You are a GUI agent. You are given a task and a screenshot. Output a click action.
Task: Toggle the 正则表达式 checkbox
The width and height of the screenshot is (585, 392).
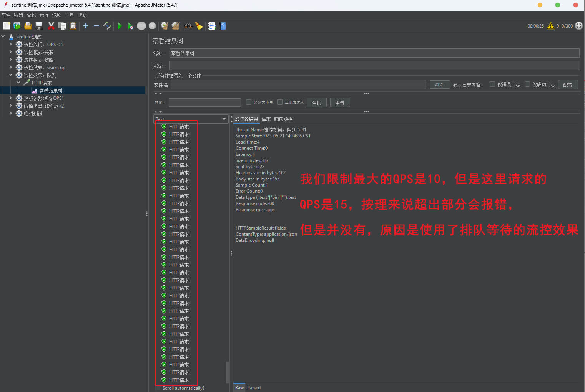coord(280,102)
